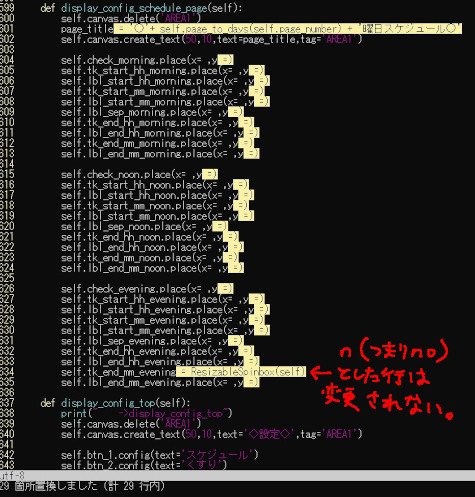The image size is (475, 497).
Task: Click the self.lbl_sep_noon.place line
Action: point(144,226)
